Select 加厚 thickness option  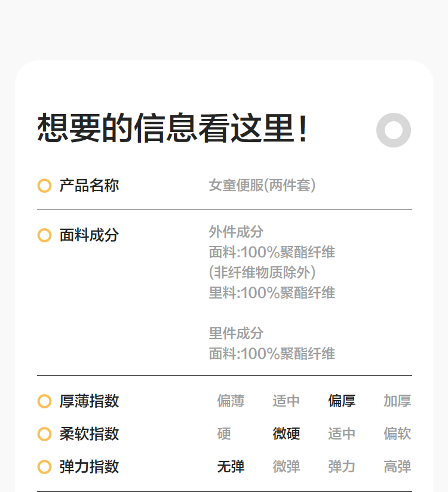coord(397,401)
